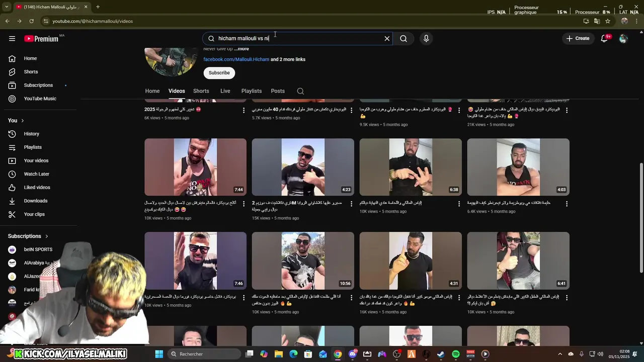
Task: Click the page vertical scrollbar thumb
Action: coord(641,218)
